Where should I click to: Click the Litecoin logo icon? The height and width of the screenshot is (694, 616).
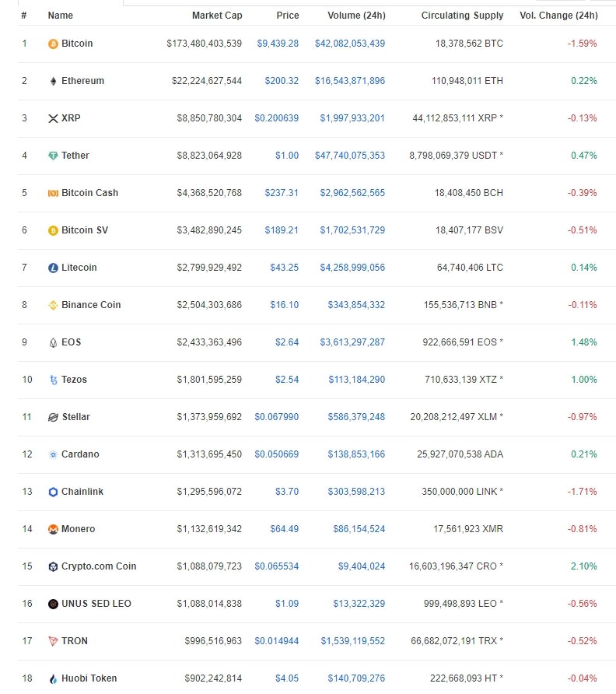point(53,268)
